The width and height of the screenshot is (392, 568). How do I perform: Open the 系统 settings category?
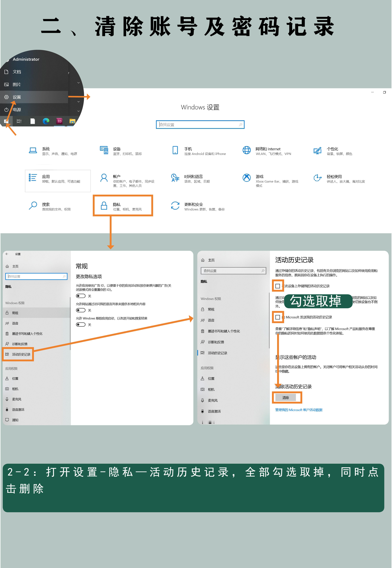[53, 151]
